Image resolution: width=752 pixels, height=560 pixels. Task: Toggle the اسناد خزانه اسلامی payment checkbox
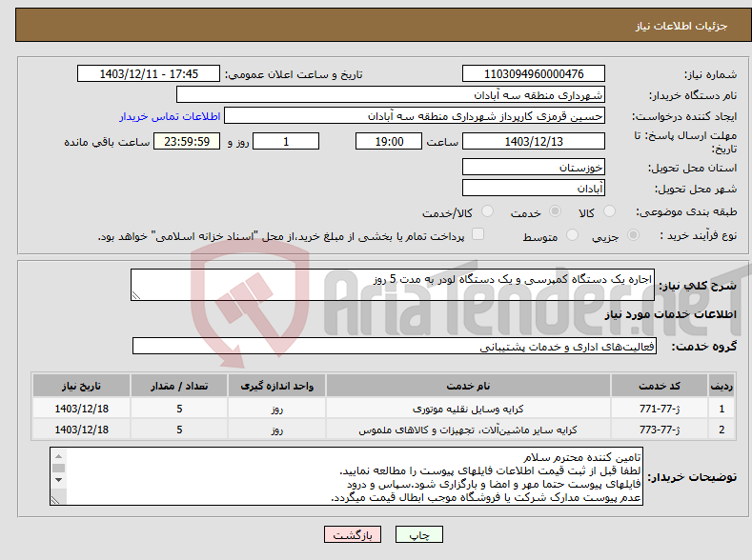[478, 234]
